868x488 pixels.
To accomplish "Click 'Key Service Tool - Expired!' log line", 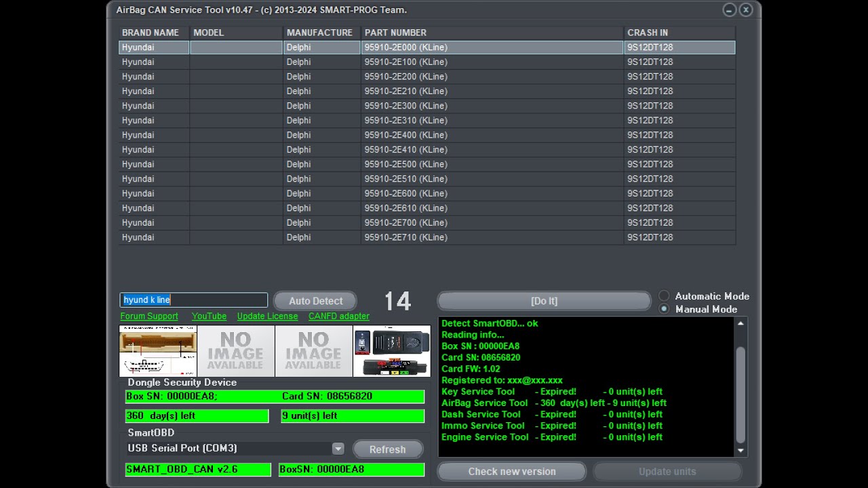I will click(x=552, y=392).
